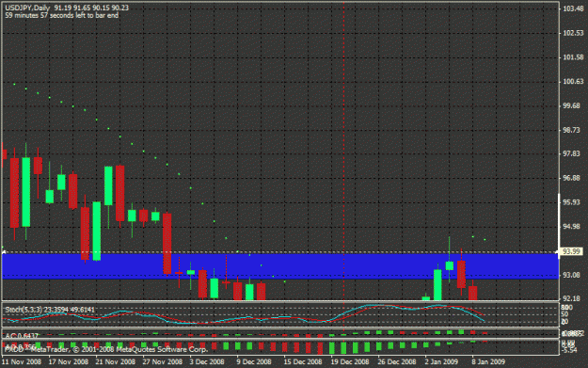Click the 50 level on the Stochastic scale

565,314
